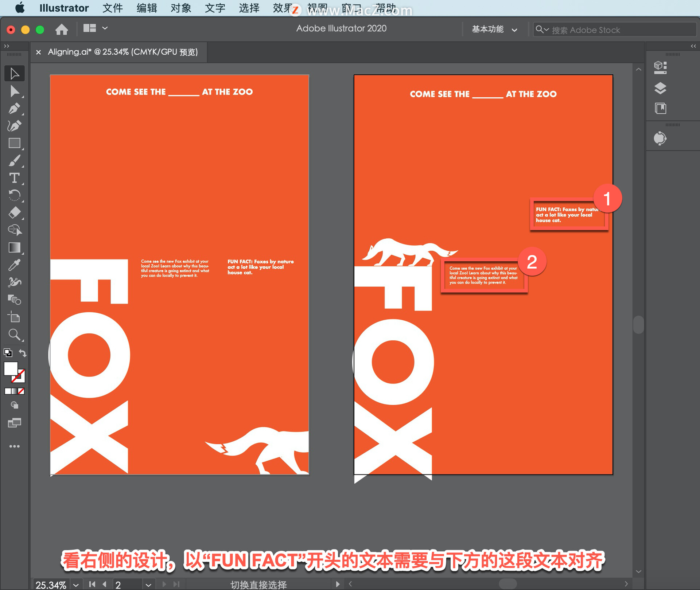Open the Apple menu

[20, 8]
